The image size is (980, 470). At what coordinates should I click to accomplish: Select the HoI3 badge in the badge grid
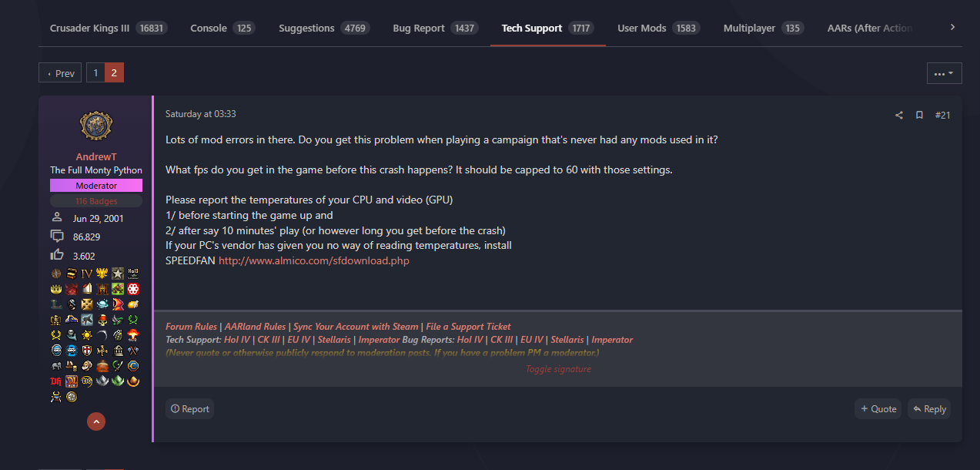(132, 273)
